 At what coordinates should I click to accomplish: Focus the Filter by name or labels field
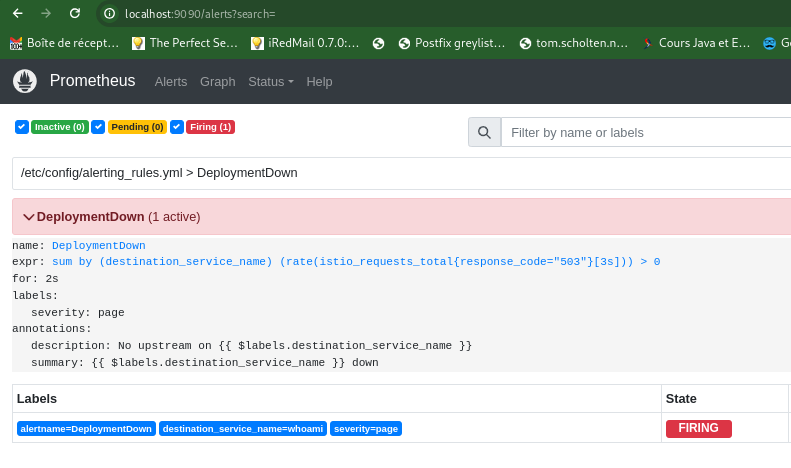(645, 132)
